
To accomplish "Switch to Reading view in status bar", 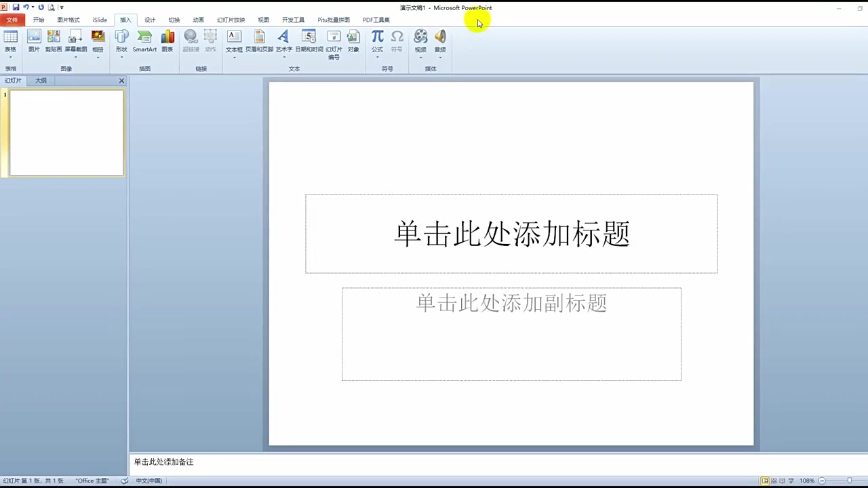I will pyautogui.click(x=783, y=481).
